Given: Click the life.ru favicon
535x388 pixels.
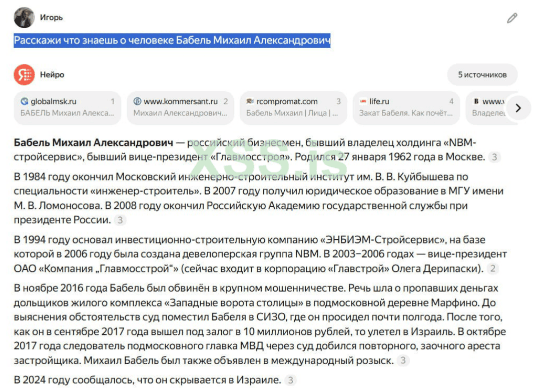Looking at the screenshot, I should (x=363, y=101).
